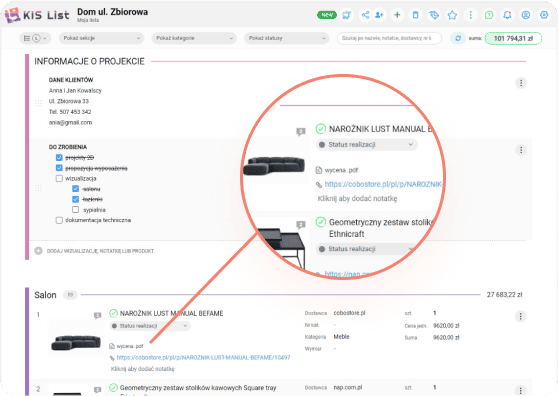
Task: Uncheck the salonu checkbox
Action: pyautogui.click(x=75, y=189)
